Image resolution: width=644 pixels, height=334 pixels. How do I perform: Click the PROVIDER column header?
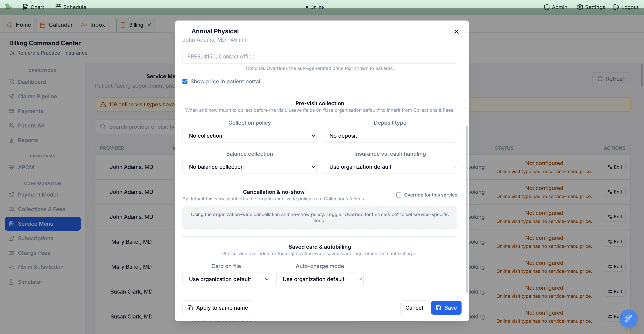point(112,148)
